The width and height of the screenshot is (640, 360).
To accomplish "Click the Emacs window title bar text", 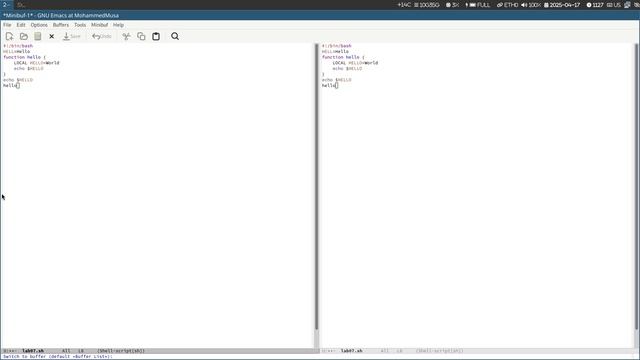I will click(x=61, y=15).
